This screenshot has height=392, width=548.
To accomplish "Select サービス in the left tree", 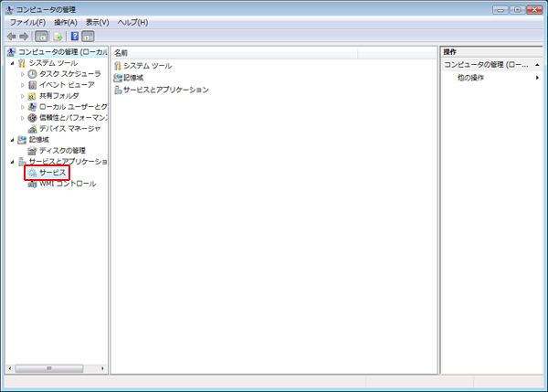I will [52, 173].
